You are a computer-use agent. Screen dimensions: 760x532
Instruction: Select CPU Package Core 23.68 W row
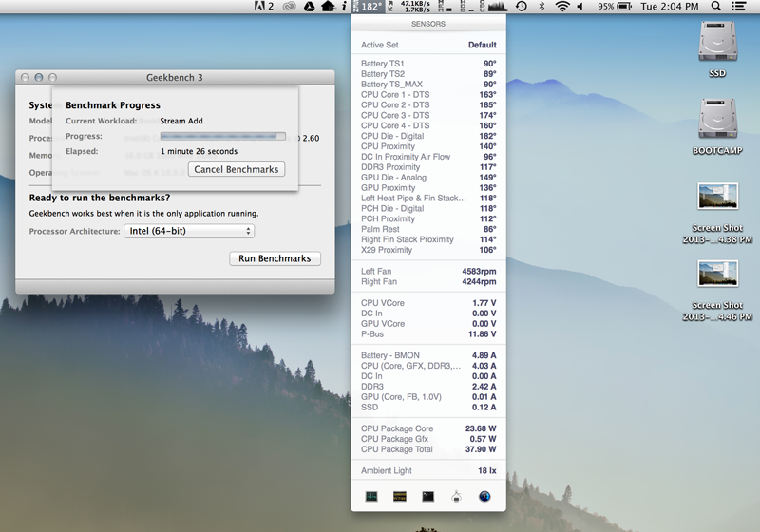click(x=428, y=428)
